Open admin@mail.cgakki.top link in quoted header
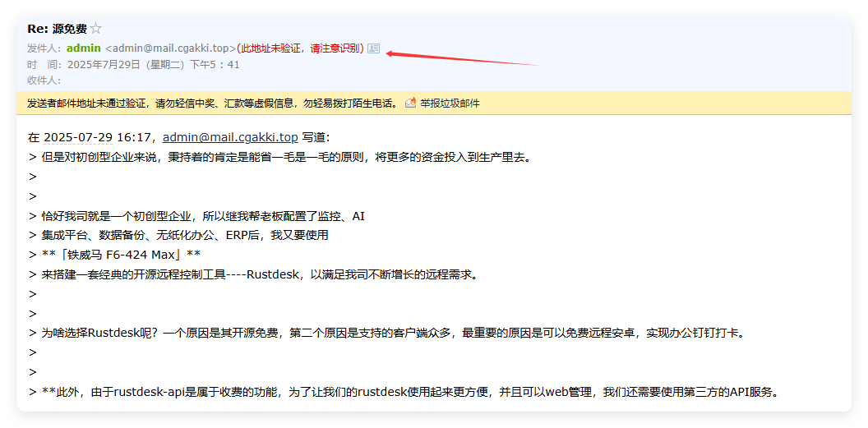The image size is (868, 428). 230,137
